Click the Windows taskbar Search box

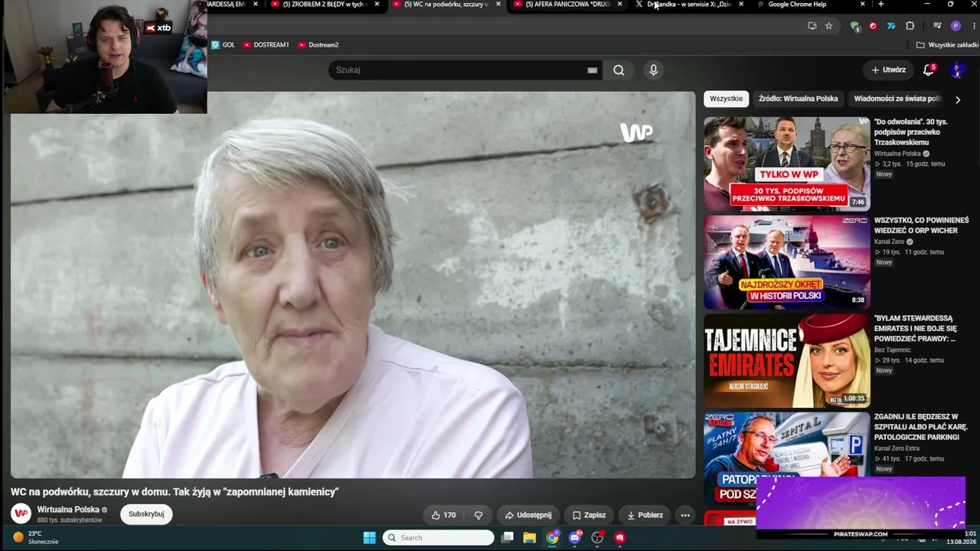point(439,538)
